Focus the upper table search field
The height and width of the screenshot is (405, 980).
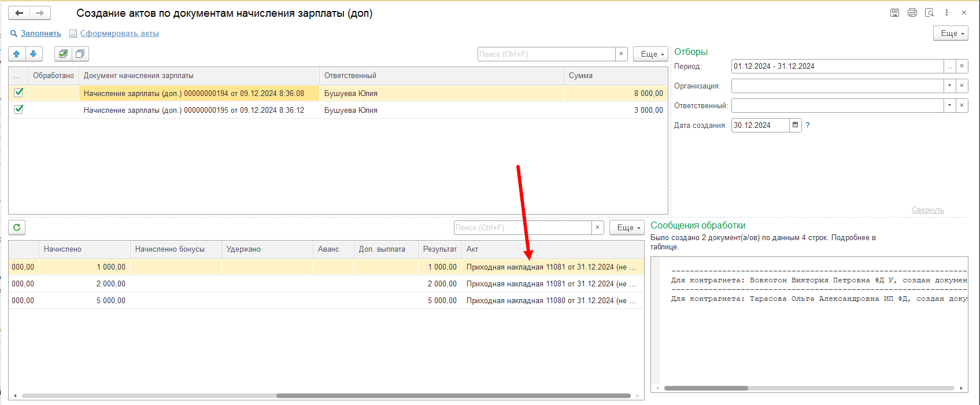[x=546, y=54]
